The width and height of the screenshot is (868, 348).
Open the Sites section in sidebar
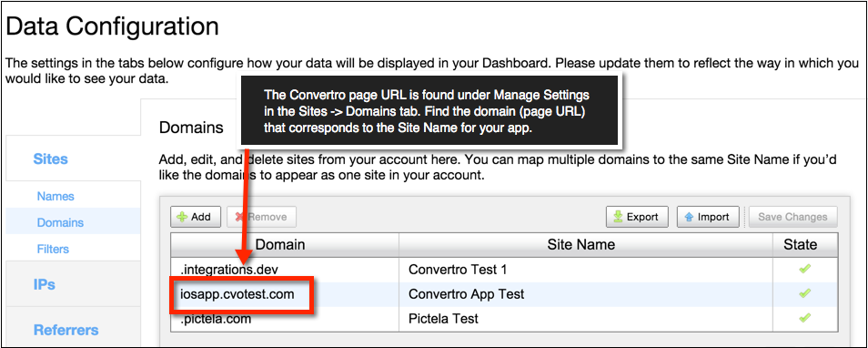click(73, 159)
